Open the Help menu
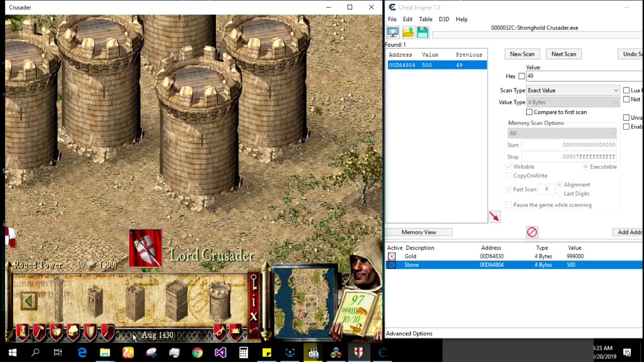This screenshot has width=644, height=362. click(461, 19)
